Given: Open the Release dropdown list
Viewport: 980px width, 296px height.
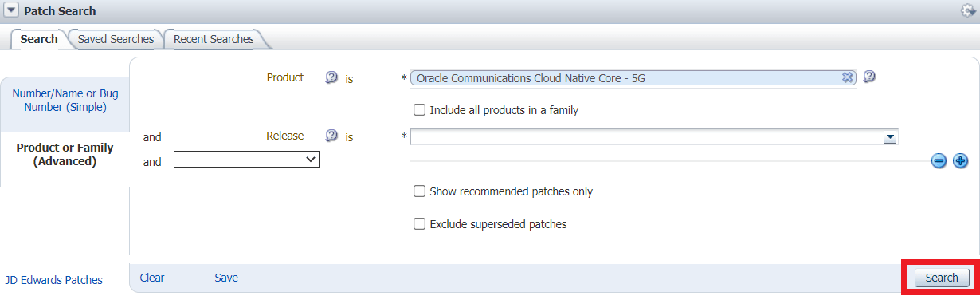Looking at the screenshot, I should [x=891, y=137].
